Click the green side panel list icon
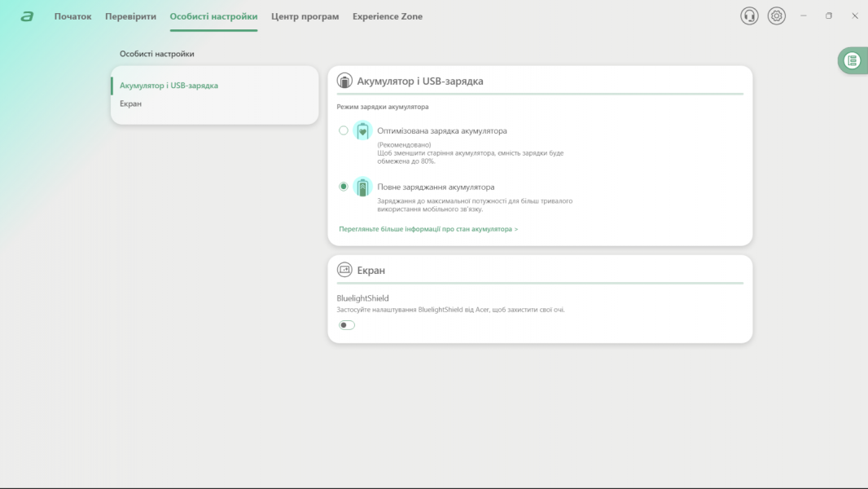The image size is (868, 489). coord(852,60)
